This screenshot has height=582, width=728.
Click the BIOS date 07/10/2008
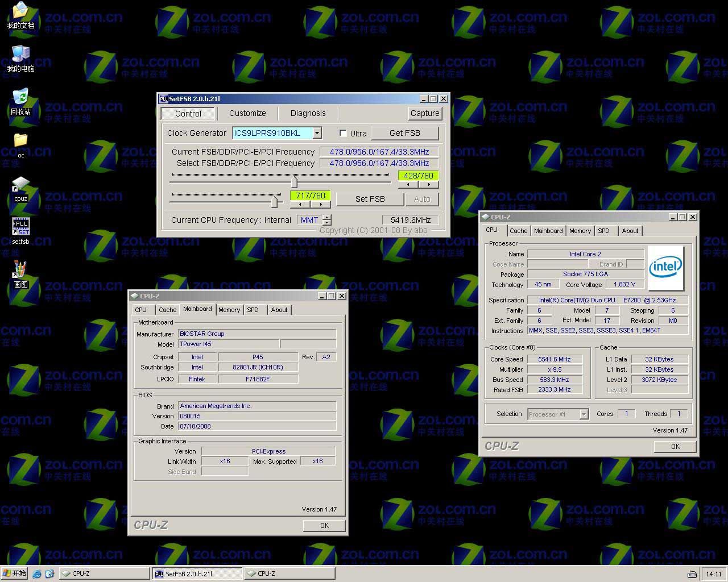click(x=257, y=426)
